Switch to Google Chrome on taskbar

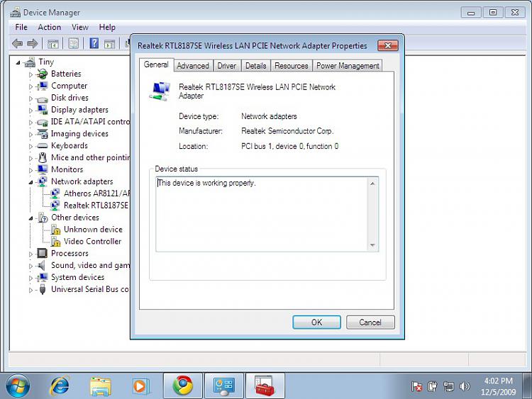point(183,386)
